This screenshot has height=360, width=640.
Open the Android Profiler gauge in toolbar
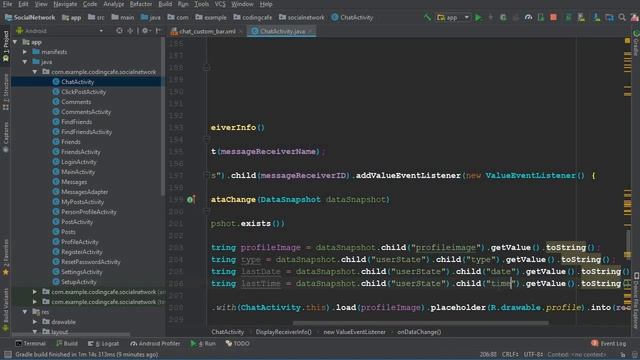(x=528, y=18)
